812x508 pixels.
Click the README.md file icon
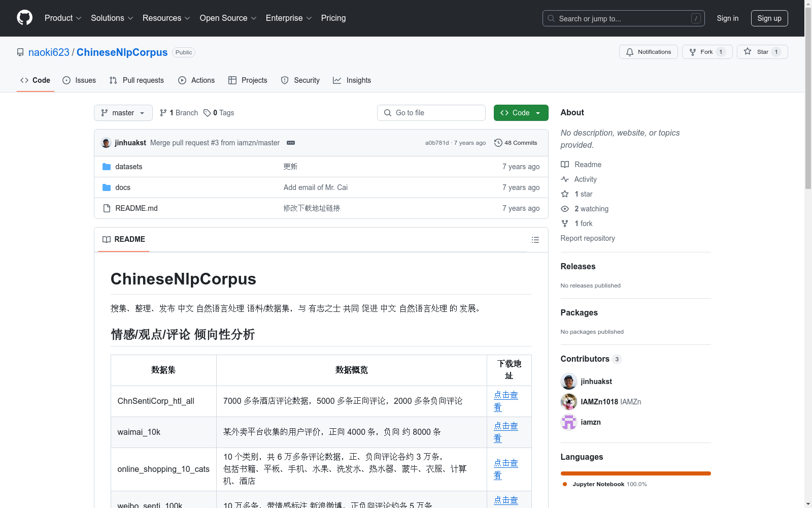(107, 208)
